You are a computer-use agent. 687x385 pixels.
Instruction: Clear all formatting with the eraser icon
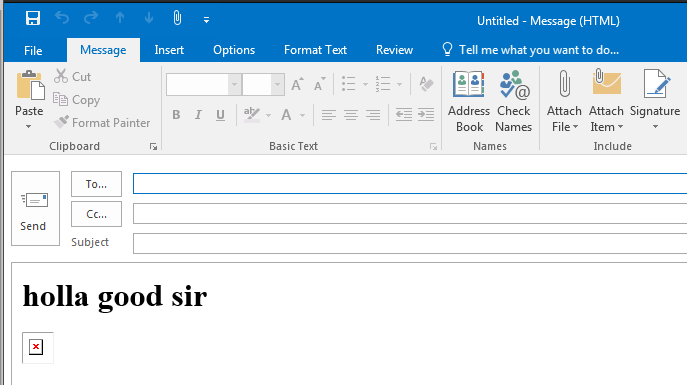point(426,84)
